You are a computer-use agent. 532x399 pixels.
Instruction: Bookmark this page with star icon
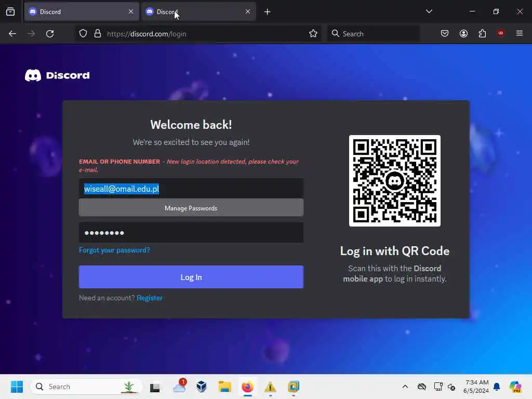click(313, 33)
